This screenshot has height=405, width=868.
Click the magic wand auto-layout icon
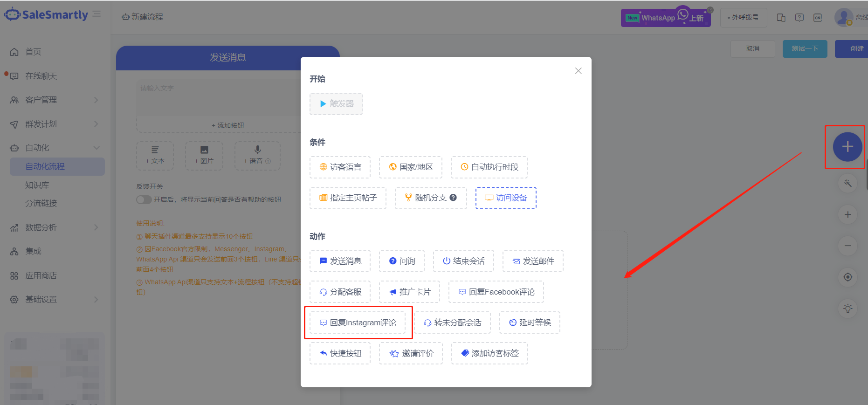coord(847,183)
